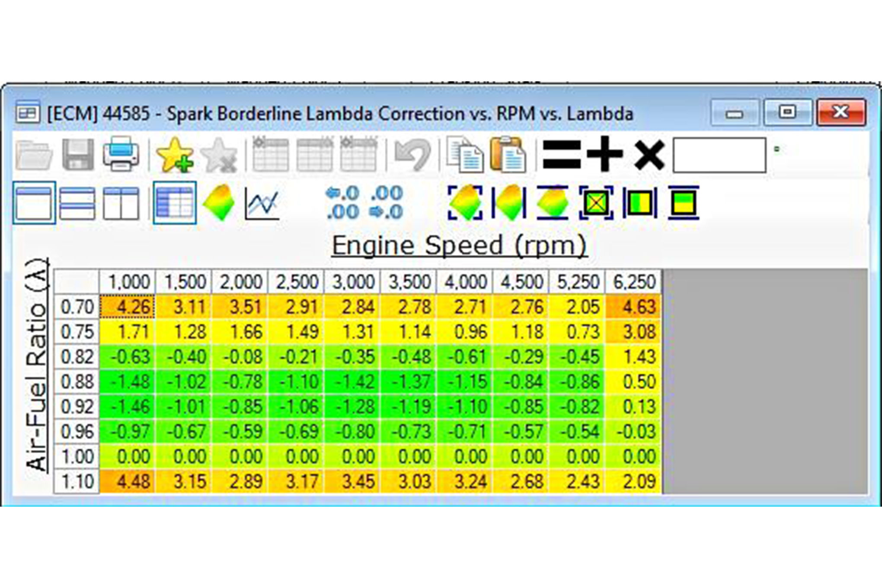The height and width of the screenshot is (588, 882).
Task: Click the 0.70 lambda row header
Action: pos(77,307)
